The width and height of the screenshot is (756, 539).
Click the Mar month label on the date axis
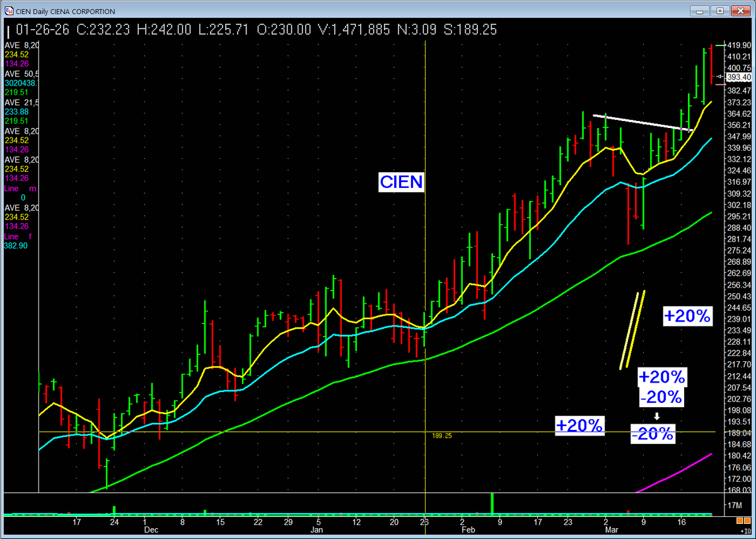click(x=612, y=530)
